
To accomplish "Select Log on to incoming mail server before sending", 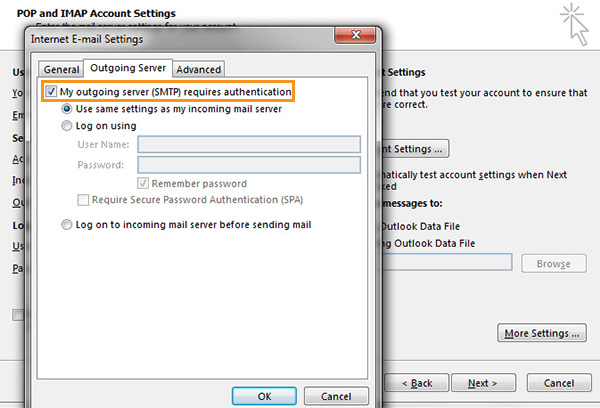I will 67,225.
